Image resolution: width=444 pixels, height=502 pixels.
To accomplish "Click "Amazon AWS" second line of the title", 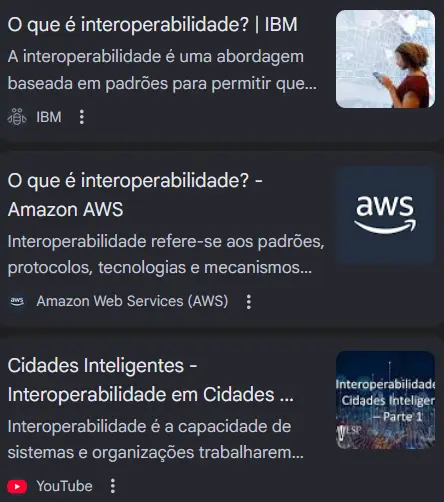I will [x=65, y=210].
